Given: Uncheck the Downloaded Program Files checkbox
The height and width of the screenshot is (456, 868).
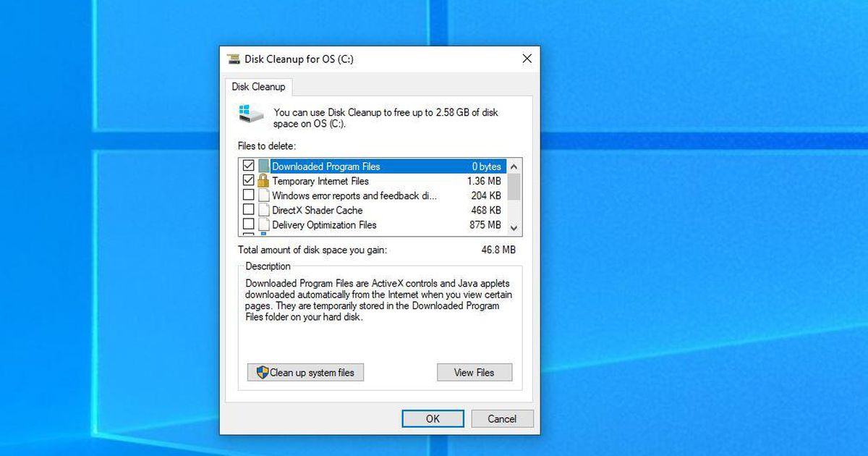Looking at the screenshot, I should (x=248, y=166).
